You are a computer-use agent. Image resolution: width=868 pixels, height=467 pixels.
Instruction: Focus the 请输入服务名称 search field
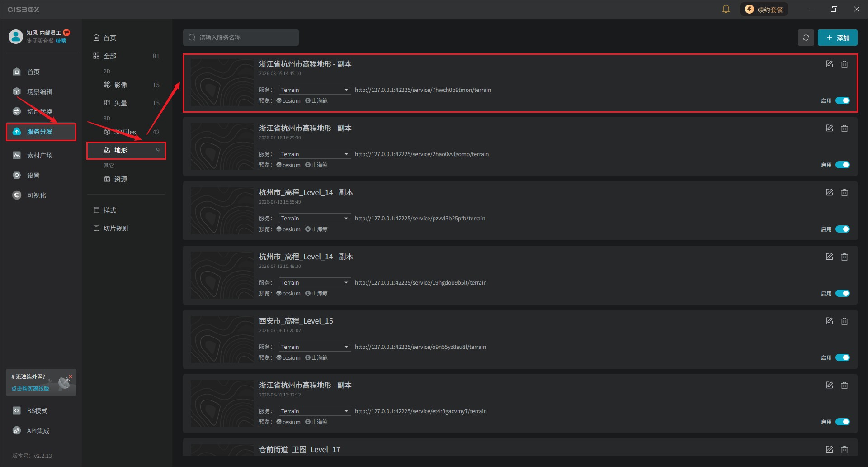click(x=241, y=38)
